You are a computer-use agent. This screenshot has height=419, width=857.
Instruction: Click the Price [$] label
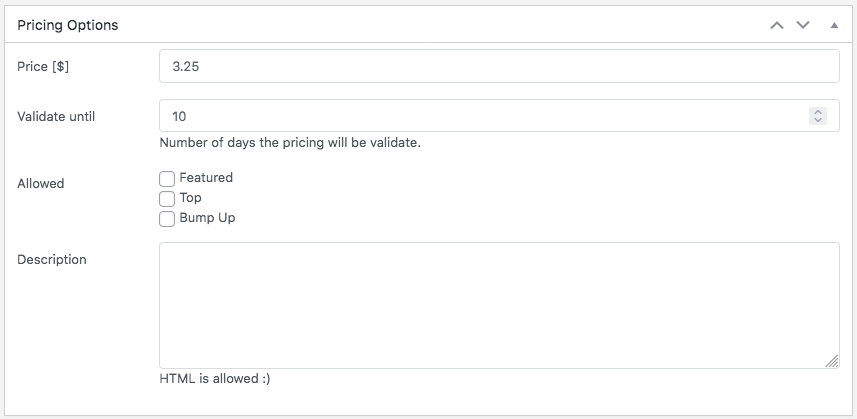pyautogui.click(x=43, y=67)
